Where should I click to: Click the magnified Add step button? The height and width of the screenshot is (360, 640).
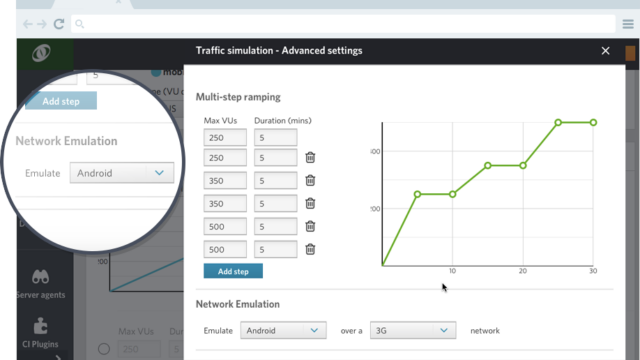click(61, 101)
